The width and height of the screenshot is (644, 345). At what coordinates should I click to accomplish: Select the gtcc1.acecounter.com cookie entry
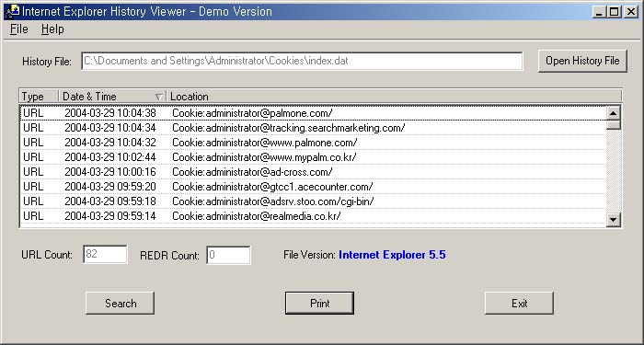[313, 187]
